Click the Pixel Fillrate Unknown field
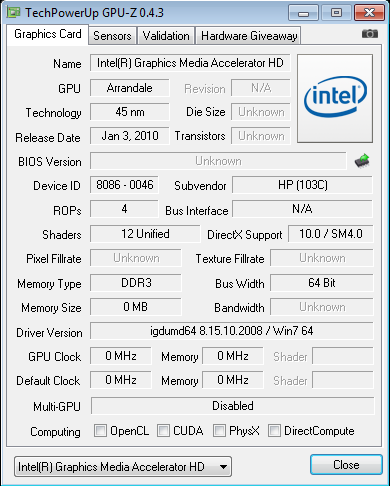The image size is (390, 486). 136,258
